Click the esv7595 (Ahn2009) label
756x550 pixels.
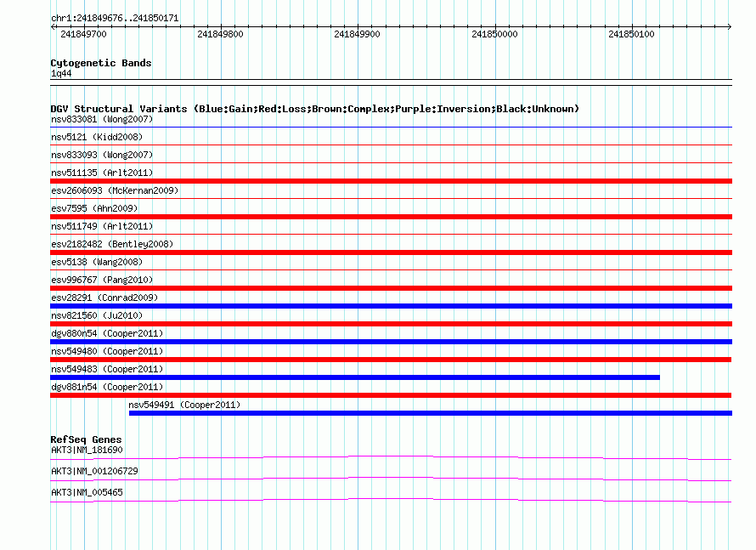coord(94,208)
